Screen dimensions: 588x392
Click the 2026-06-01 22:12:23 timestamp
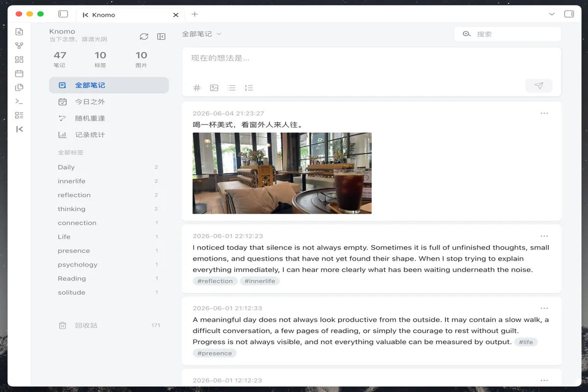pyautogui.click(x=228, y=236)
